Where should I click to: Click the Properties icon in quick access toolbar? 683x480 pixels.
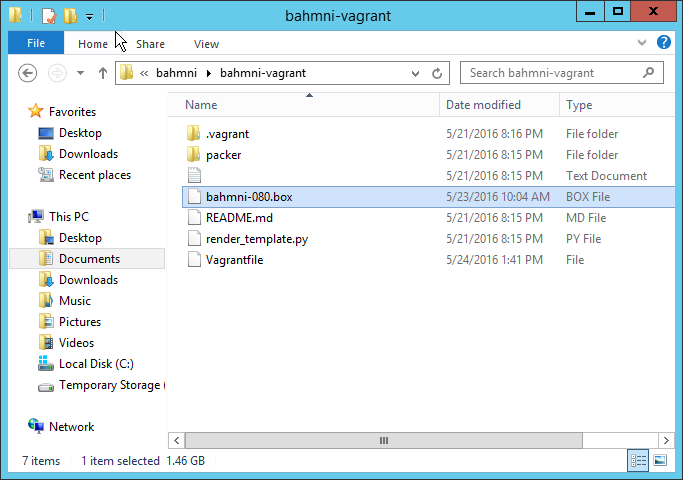point(48,16)
